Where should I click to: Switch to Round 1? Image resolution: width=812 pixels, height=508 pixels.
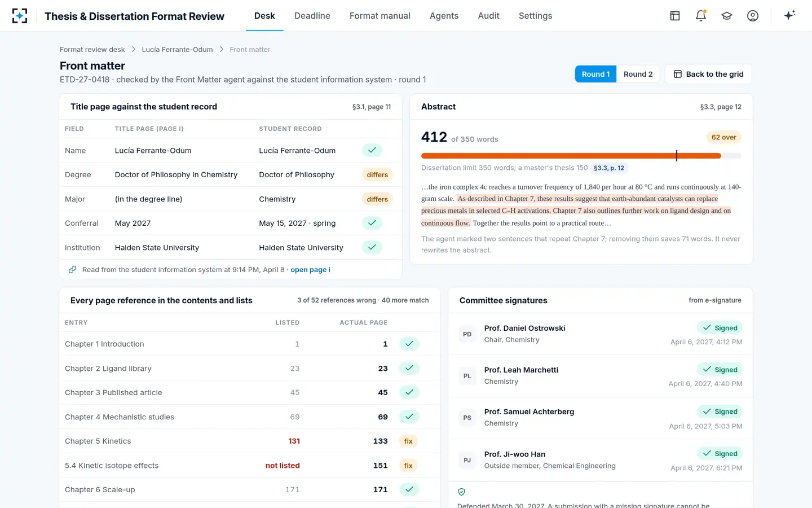[595, 74]
